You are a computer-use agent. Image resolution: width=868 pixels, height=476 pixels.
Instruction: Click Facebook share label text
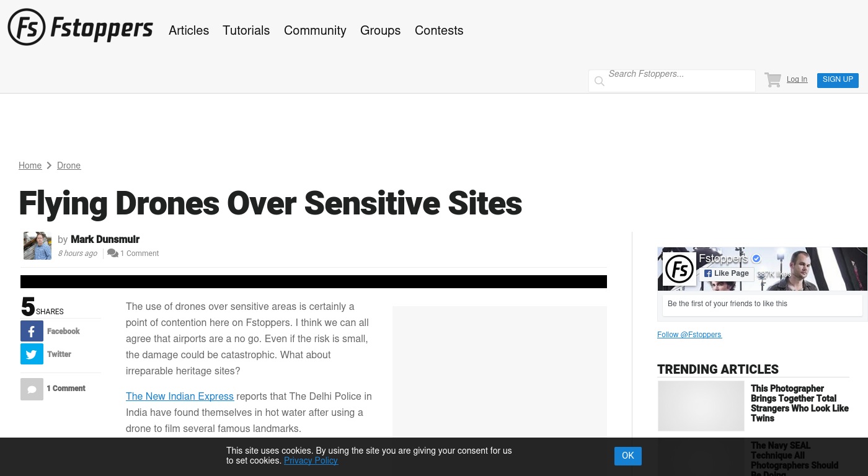click(x=63, y=332)
